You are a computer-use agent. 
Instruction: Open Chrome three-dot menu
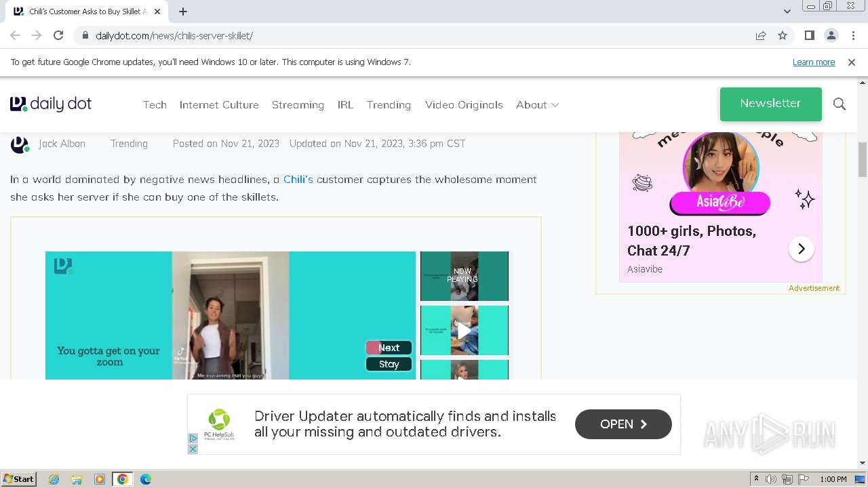(853, 35)
